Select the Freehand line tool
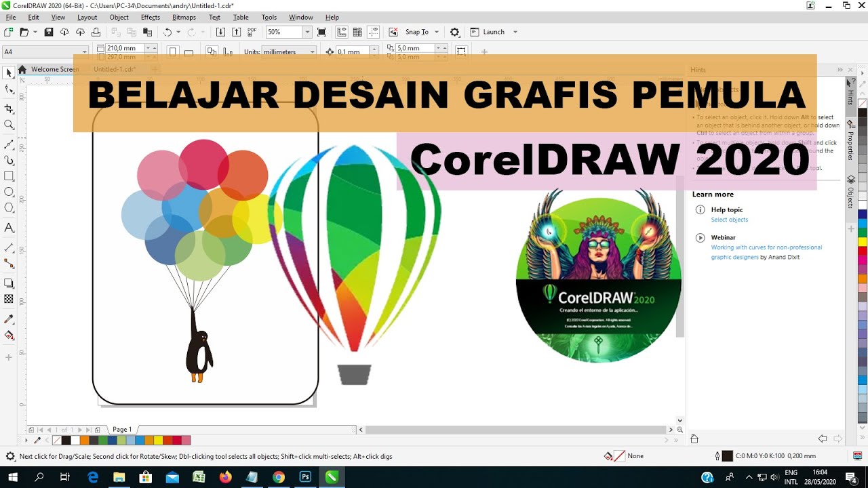The height and width of the screenshot is (488, 868). [9, 144]
